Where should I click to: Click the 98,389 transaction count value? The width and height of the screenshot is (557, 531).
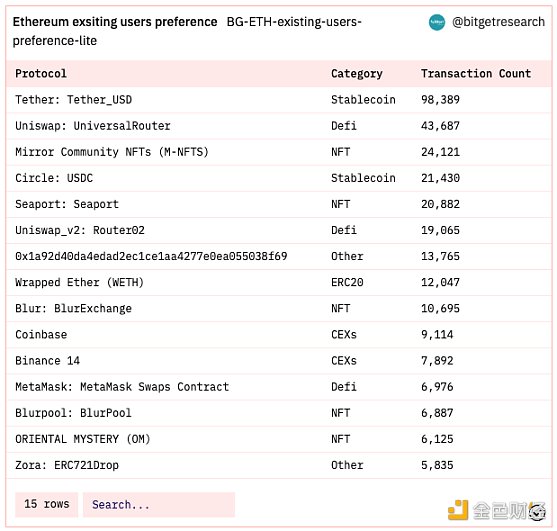(440, 100)
